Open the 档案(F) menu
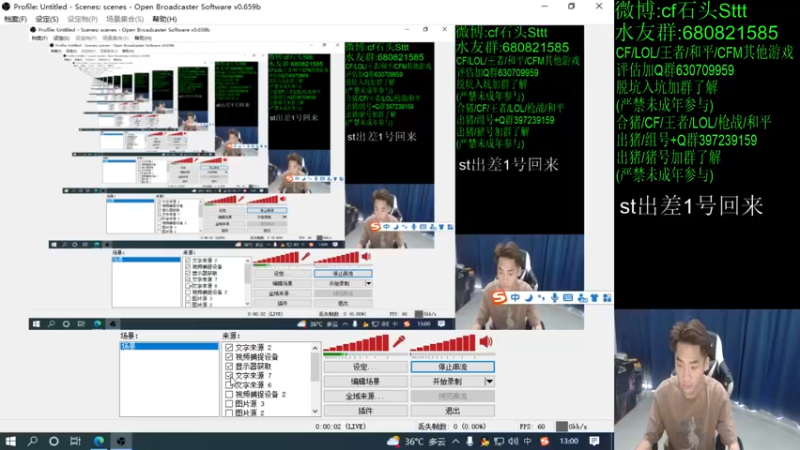The height and width of the screenshot is (450, 800). pyautogui.click(x=15, y=19)
